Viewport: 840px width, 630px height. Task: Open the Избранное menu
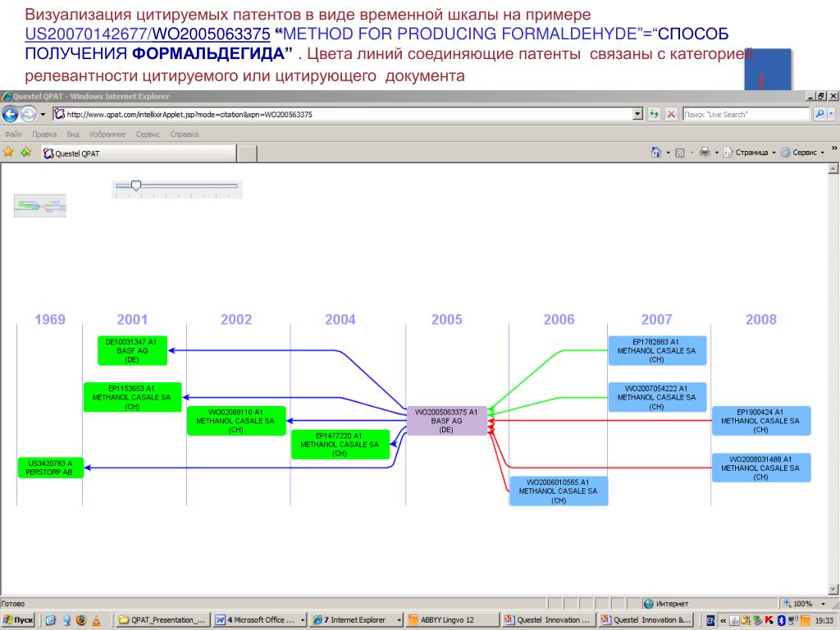(107, 134)
